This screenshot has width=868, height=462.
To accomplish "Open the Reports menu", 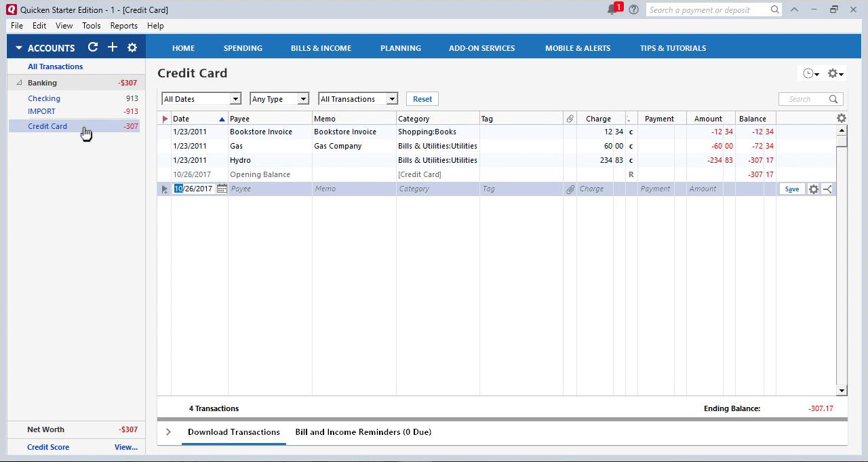I will 124,26.
